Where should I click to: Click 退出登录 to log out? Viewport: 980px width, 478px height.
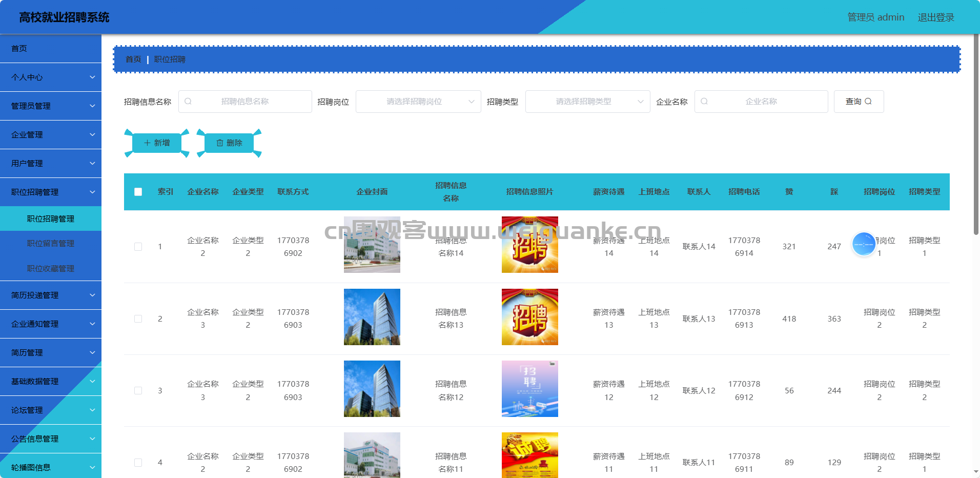(935, 17)
